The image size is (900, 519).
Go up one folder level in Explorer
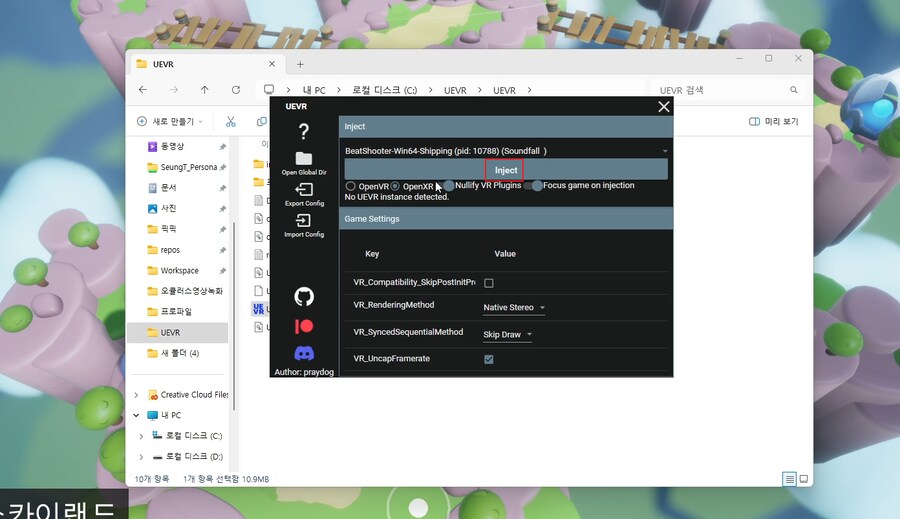205,90
